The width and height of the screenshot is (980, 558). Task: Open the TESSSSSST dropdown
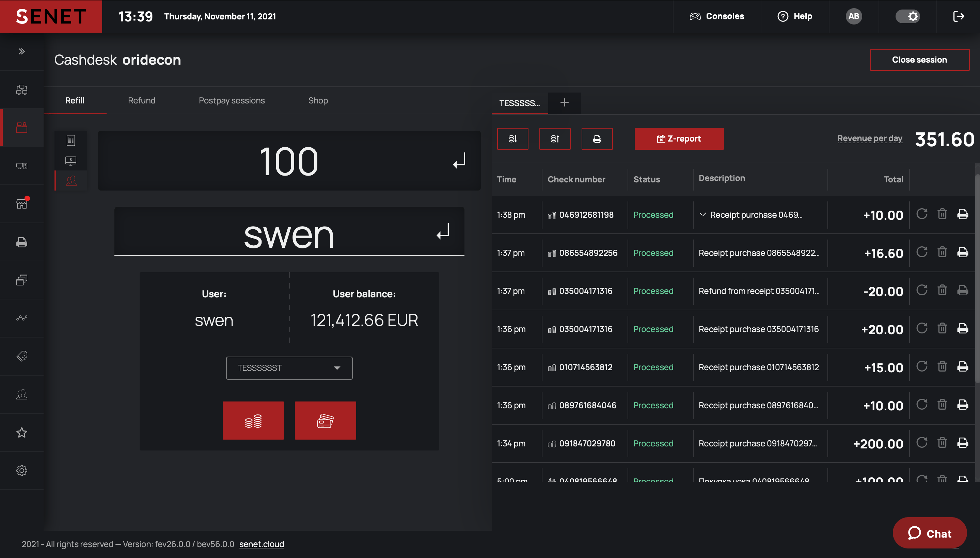point(289,368)
